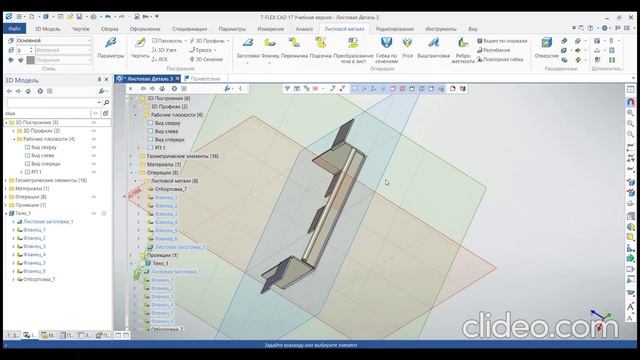Screen dimensions: 640x360
Task: Select the Ребро жесткости tool
Action: 463,50
